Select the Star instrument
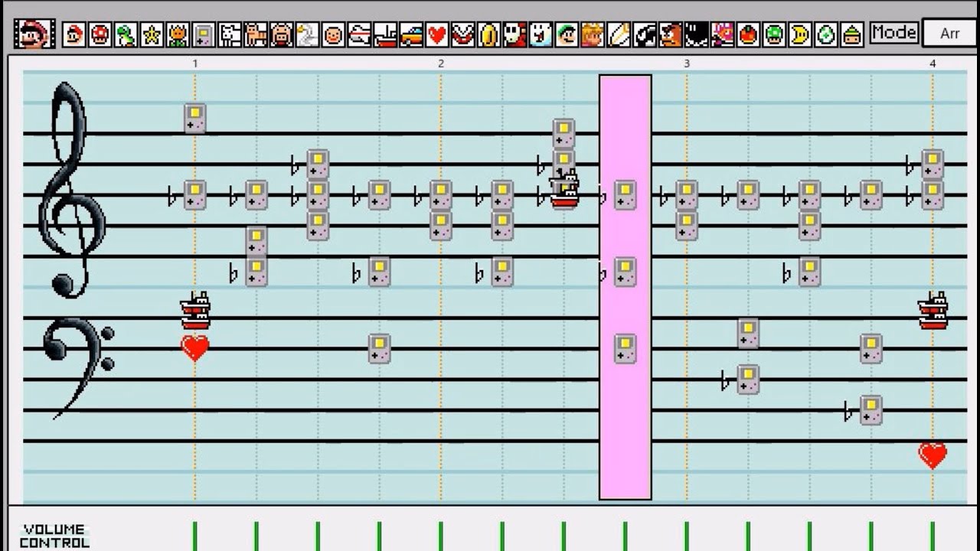Screen dimensions: 980x551 (x=152, y=34)
